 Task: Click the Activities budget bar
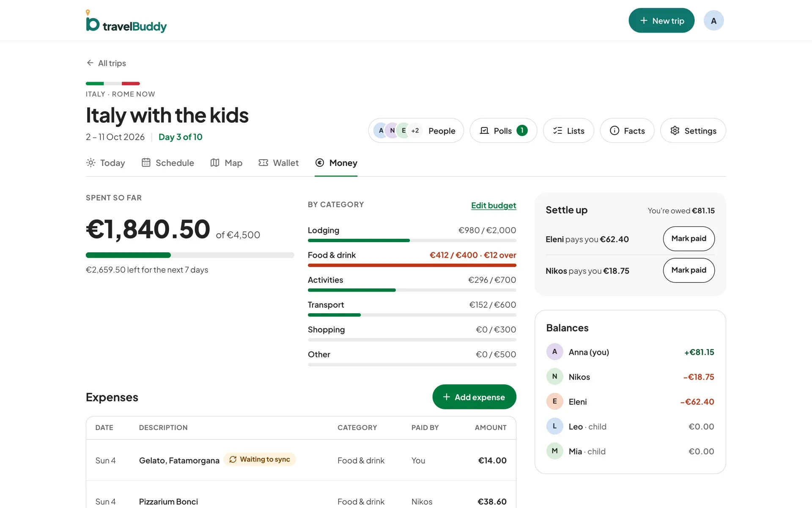[412, 290]
